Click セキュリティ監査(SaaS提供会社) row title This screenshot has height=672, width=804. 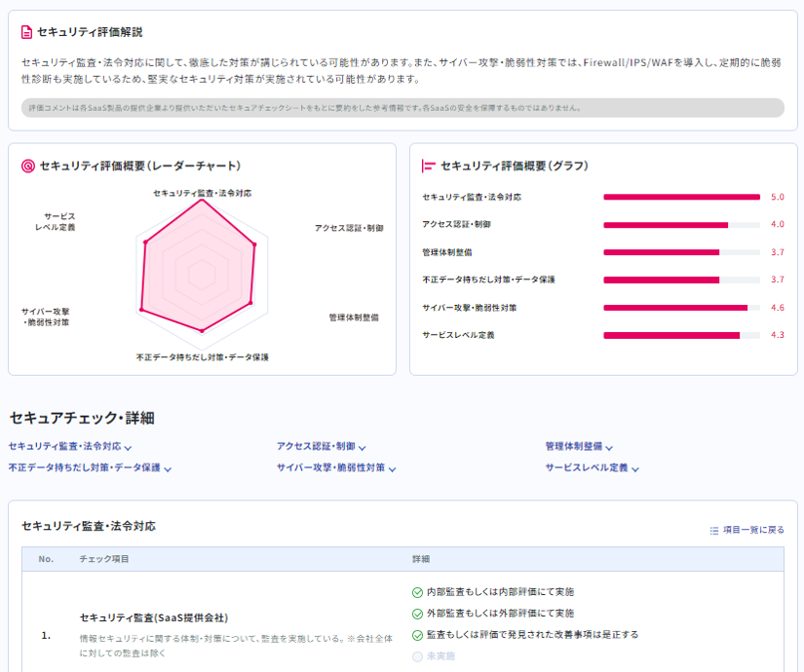coord(153,617)
